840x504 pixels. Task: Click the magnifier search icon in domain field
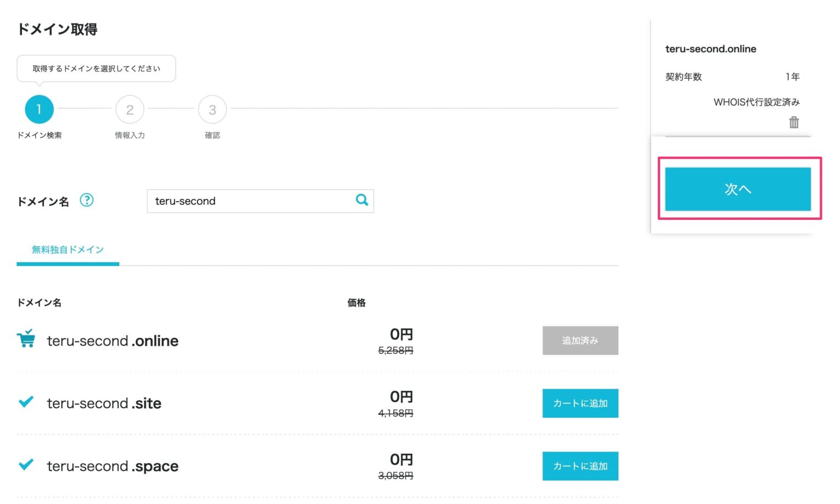(x=361, y=200)
